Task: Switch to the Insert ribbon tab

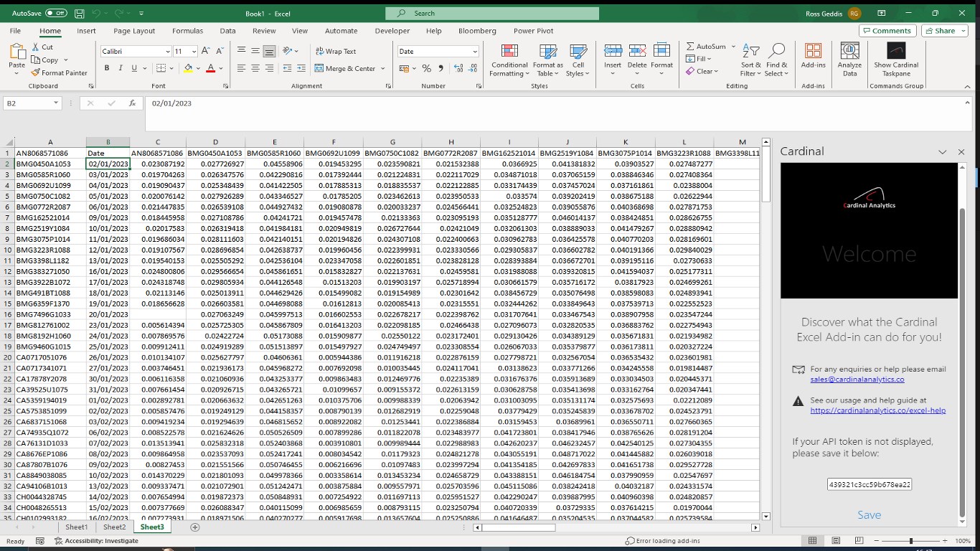Action: pos(86,31)
